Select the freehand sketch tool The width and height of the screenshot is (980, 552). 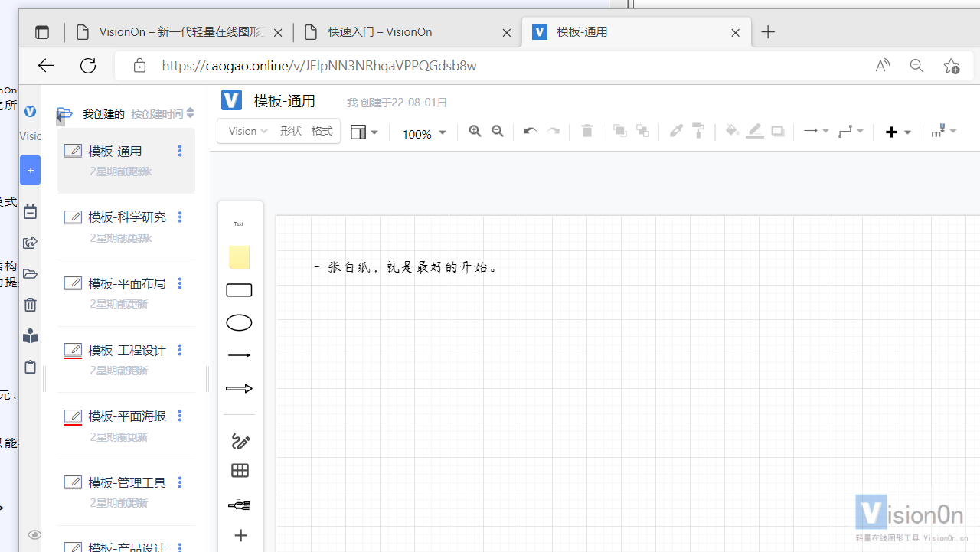pyautogui.click(x=240, y=441)
